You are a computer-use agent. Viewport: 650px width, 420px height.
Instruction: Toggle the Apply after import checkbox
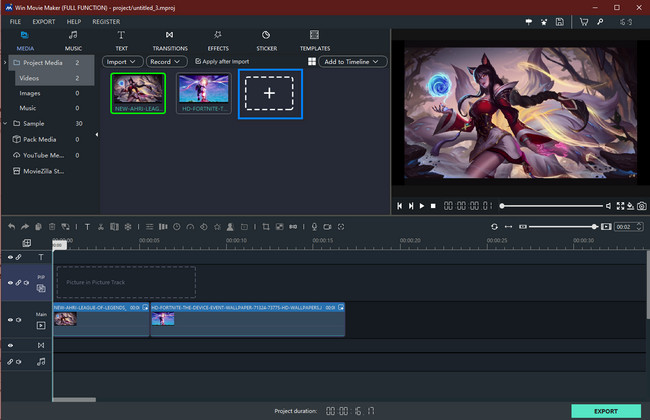[198, 61]
